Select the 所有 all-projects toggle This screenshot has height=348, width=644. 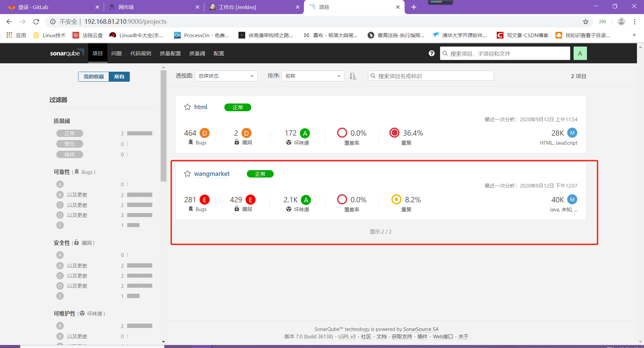(x=119, y=77)
